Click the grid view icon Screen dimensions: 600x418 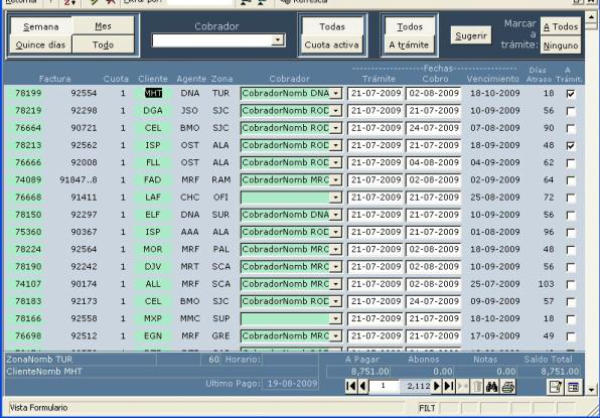[573, 386]
